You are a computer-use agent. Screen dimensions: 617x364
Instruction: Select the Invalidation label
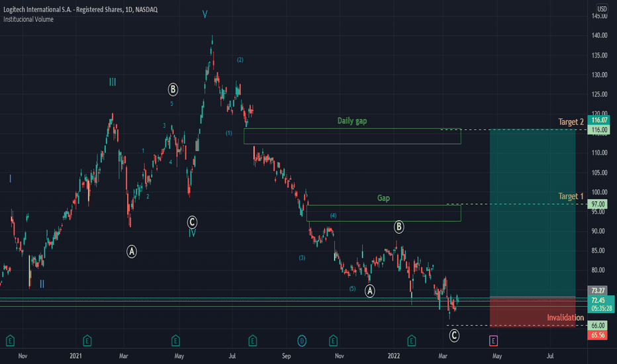pos(565,318)
